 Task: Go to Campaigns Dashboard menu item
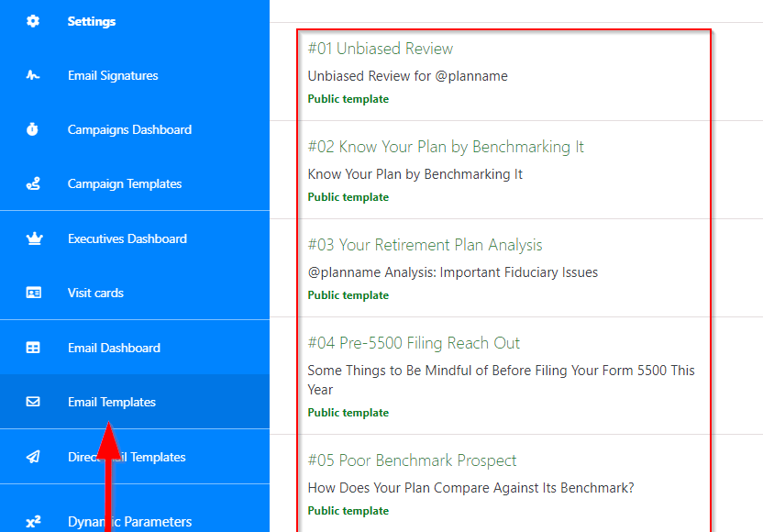pyautogui.click(x=129, y=129)
